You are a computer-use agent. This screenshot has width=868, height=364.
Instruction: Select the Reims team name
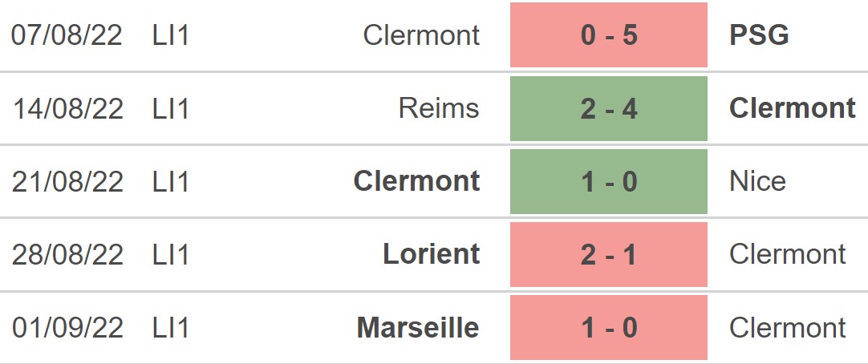[439, 108]
